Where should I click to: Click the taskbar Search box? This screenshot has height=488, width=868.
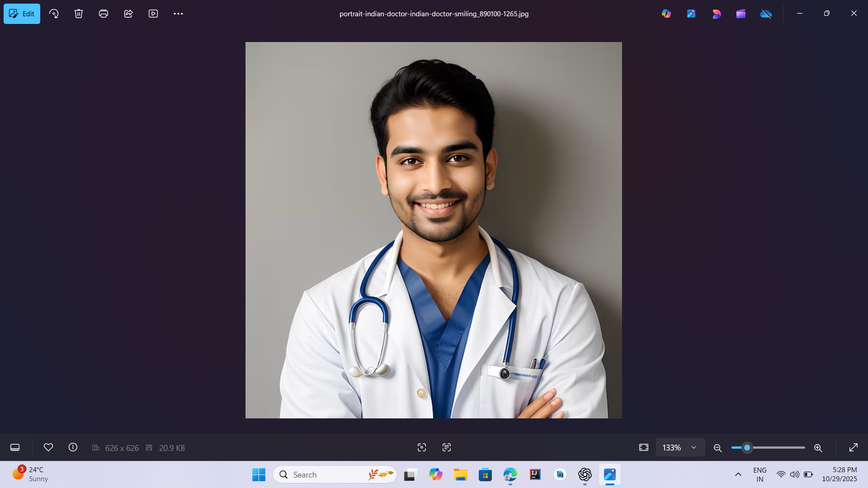pos(335,474)
